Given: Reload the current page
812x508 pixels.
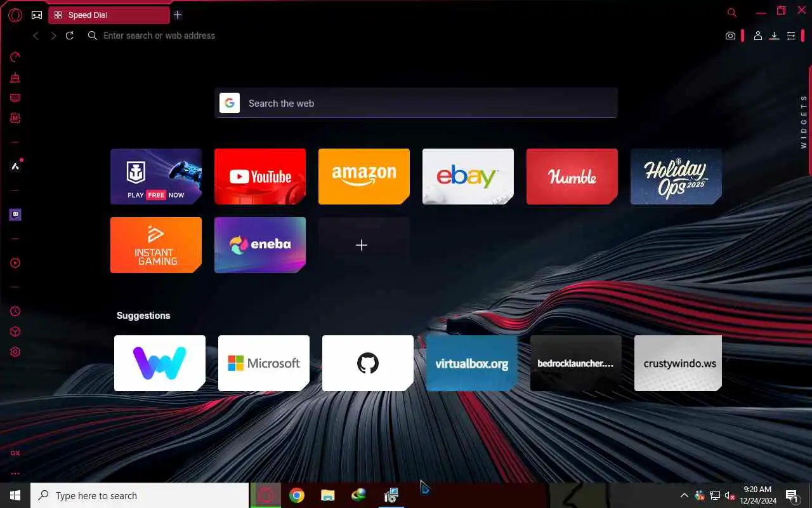Looking at the screenshot, I should [70, 36].
